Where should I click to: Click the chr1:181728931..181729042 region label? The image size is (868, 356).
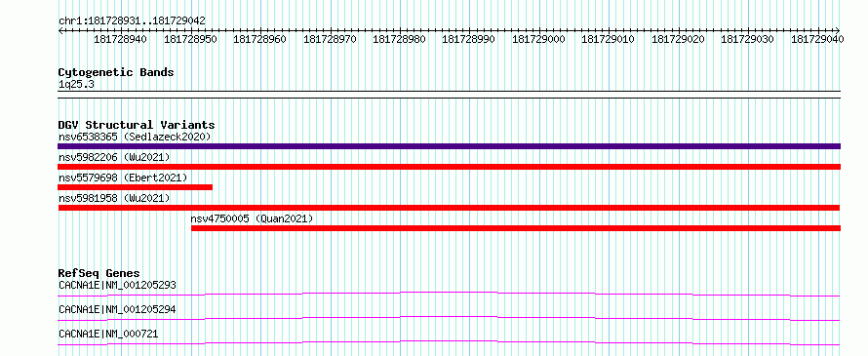coord(132,20)
